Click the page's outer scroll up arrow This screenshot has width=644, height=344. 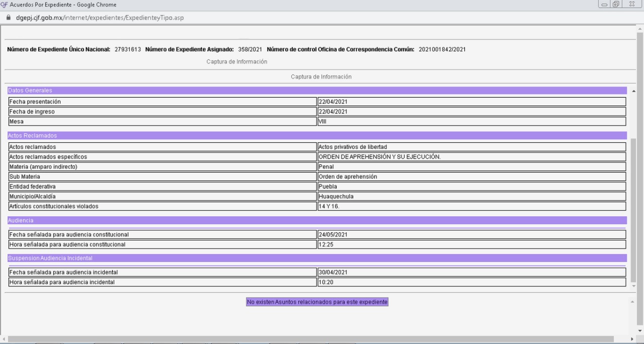pos(640,29)
